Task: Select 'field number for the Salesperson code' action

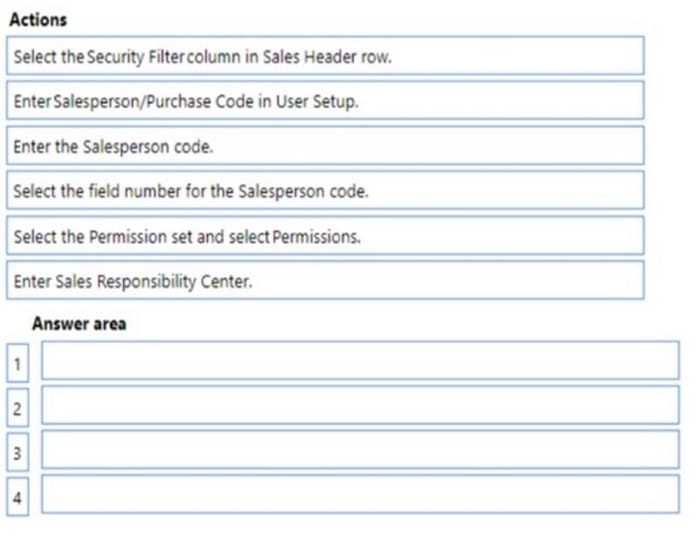Action: pyautogui.click(x=324, y=190)
